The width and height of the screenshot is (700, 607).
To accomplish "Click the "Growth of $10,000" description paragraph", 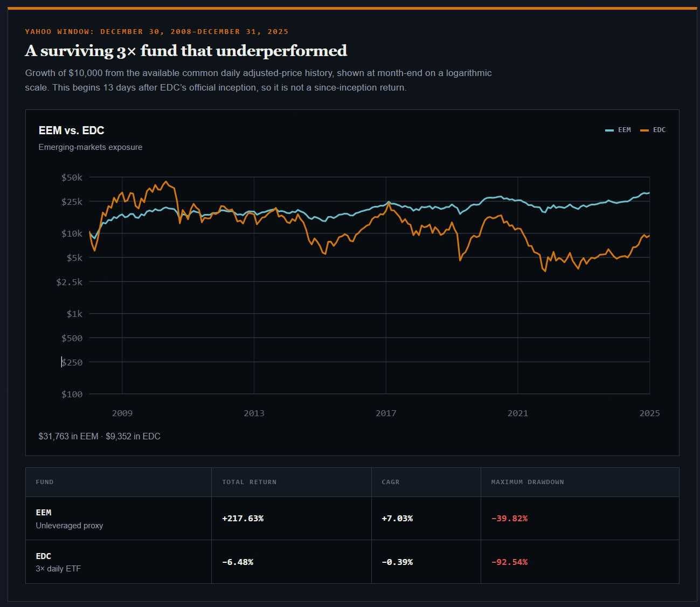I will coord(259,80).
